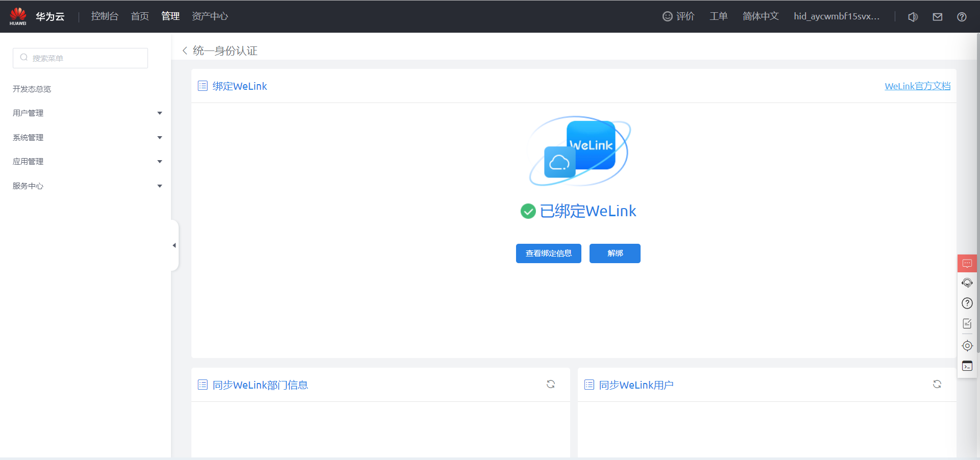Screen dimensions: 980x460
Task: Open the hid_aycwmbf15svx account menu
Action: click(837, 16)
